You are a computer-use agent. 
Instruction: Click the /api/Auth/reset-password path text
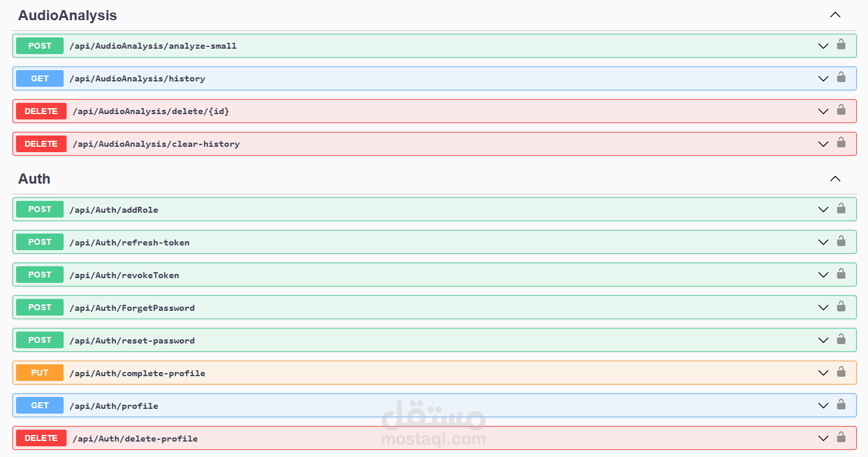[x=132, y=341]
